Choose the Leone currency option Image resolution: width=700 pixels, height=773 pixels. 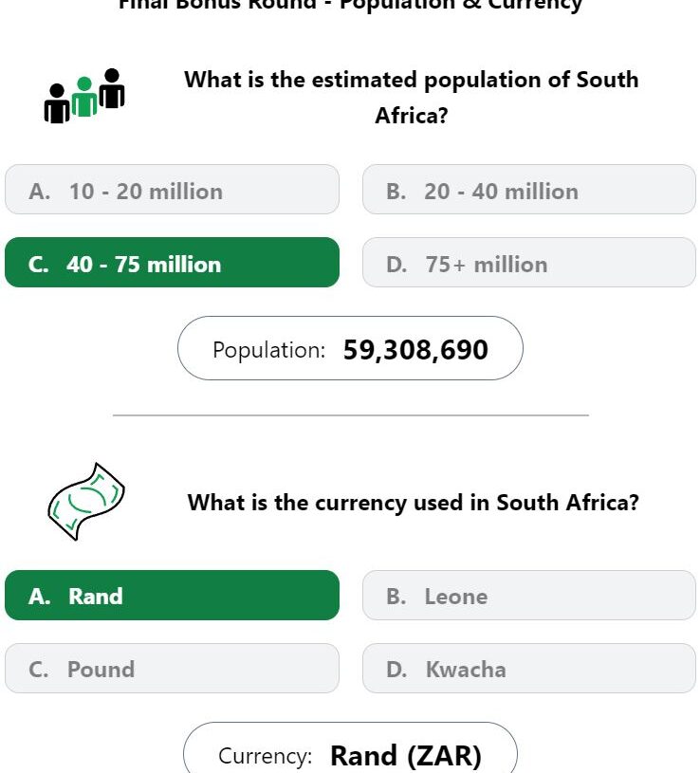(x=529, y=595)
